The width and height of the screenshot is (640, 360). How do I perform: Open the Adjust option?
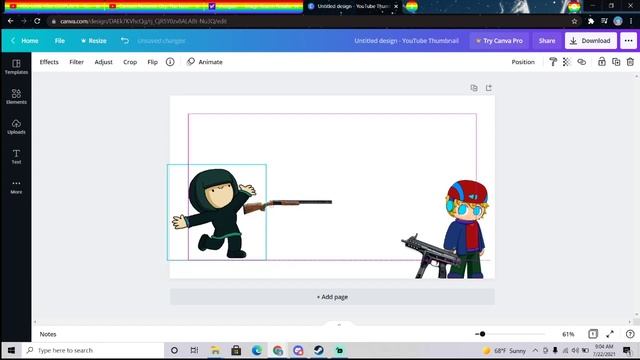[103, 62]
